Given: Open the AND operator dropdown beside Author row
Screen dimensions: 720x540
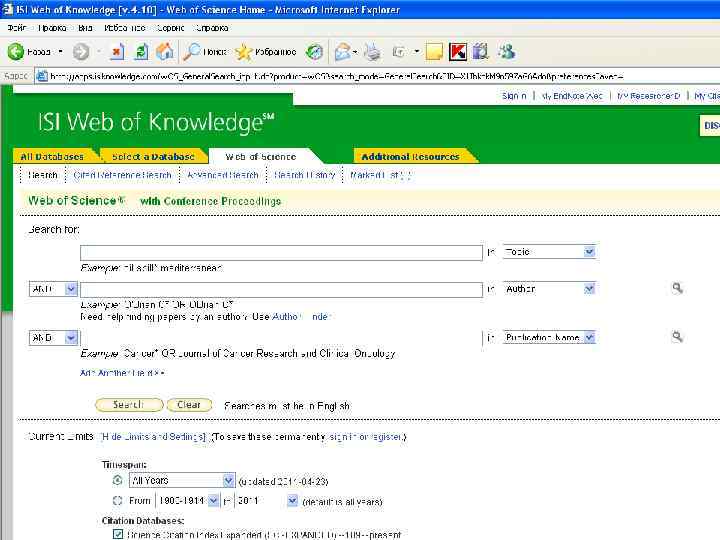Looking at the screenshot, I should point(71,289).
